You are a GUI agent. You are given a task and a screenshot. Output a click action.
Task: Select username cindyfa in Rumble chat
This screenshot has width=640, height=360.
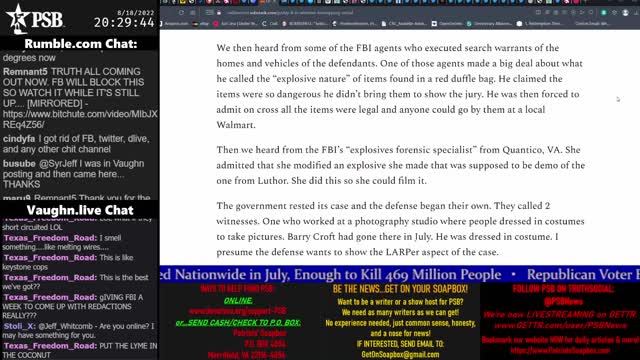(19, 139)
